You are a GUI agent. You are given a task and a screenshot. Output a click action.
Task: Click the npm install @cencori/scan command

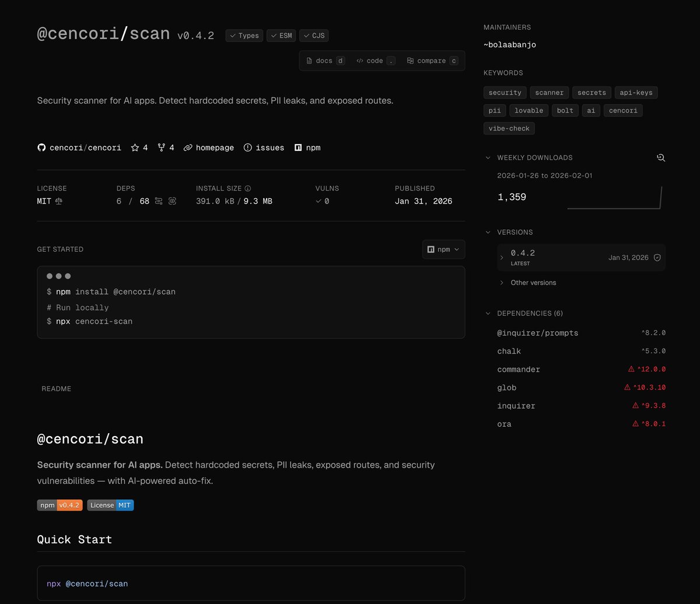(111, 292)
